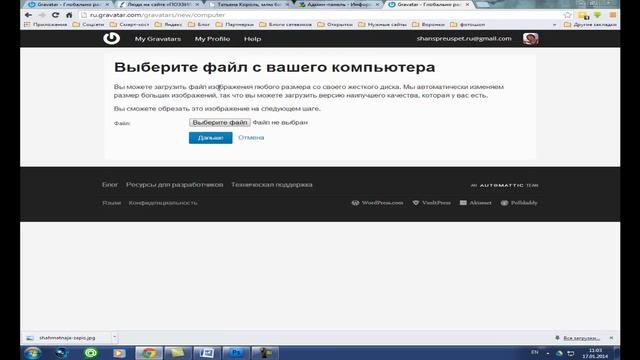640x360 pixels.
Task: Open the Смарт-хост bookmarks folder
Action: [x=130, y=24]
